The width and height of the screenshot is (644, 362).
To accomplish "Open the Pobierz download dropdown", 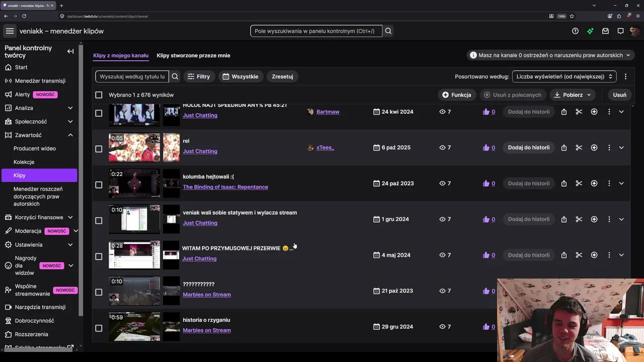I will coord(573,95).
